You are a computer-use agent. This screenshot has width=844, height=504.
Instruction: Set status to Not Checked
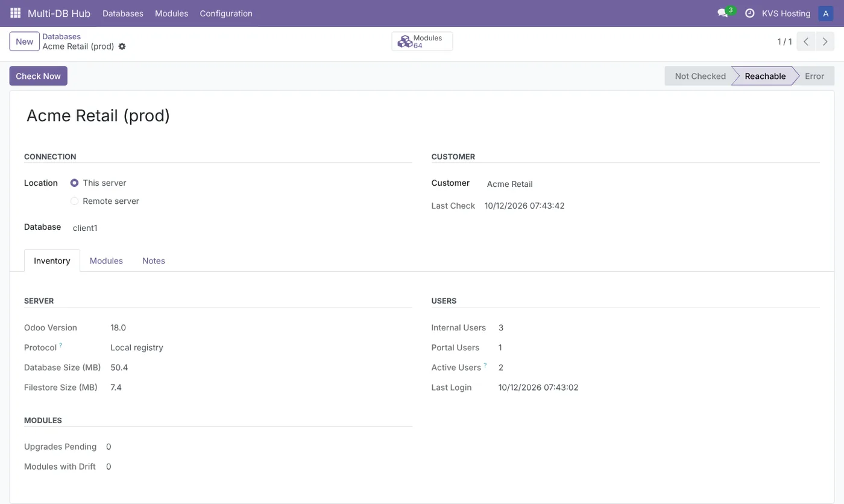tap(700, 76)
